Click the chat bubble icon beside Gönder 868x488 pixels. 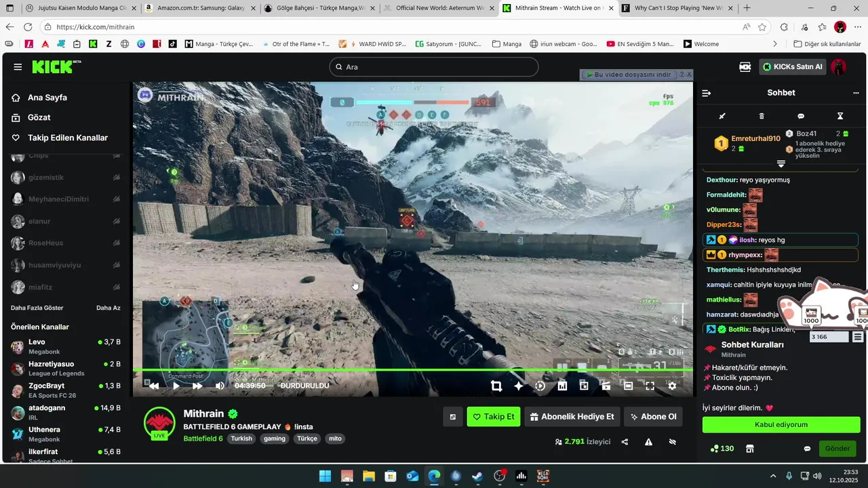[x=807, y=449]
